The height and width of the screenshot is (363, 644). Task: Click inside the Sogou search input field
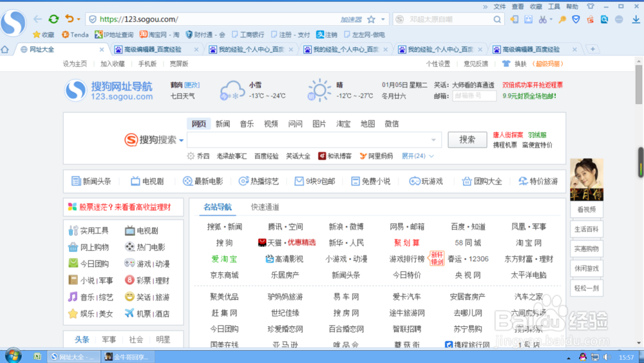(314, 140)
